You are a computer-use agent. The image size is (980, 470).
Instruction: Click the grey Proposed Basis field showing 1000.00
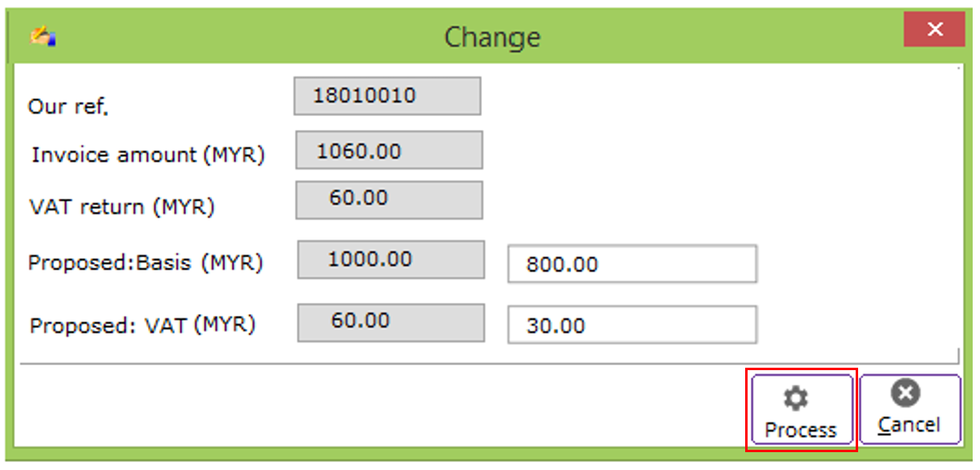(391, 260)
